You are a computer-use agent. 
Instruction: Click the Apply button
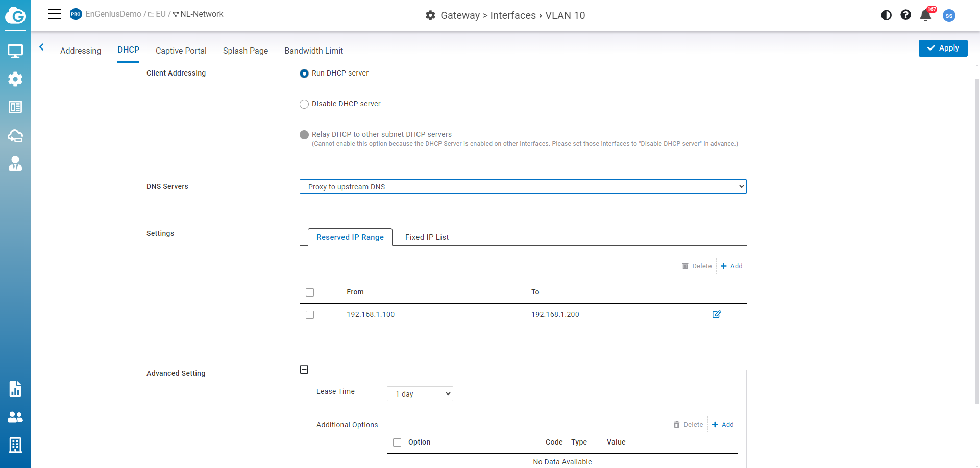pyautogui.click(x=943, y=48)
